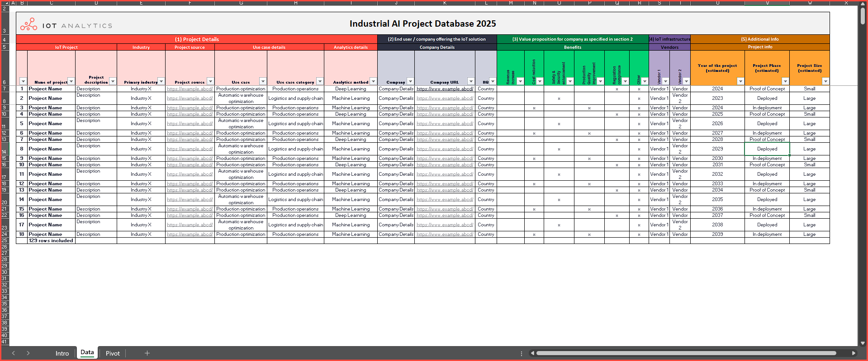
Task: Expand Safety & Security enhancement filter
Action: tap(570, 81)
